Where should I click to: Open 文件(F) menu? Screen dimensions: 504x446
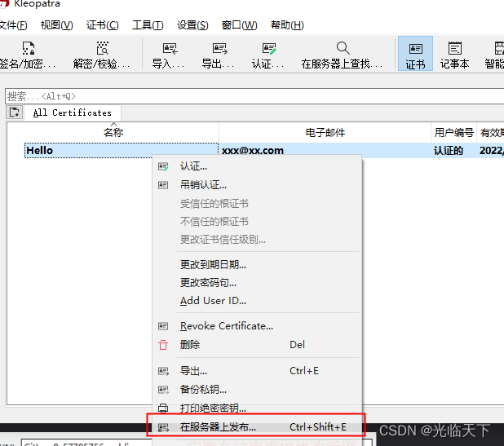tap(13, 25)
